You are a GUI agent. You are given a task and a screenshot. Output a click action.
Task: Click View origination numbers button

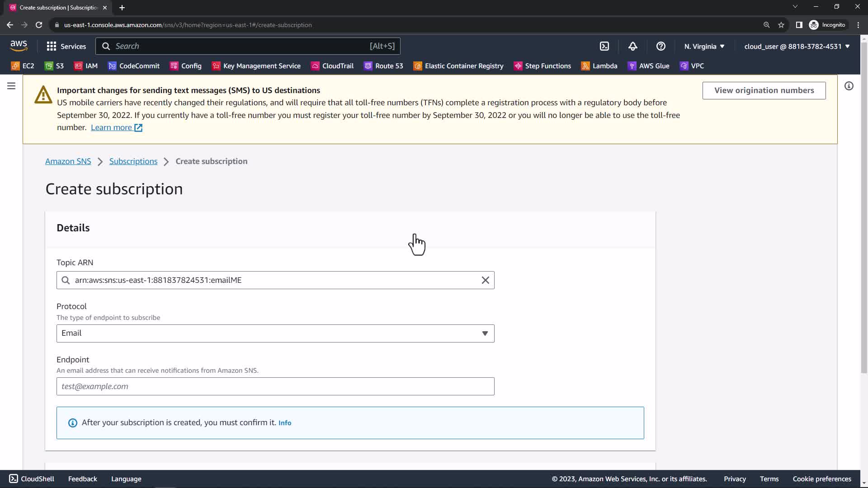click(764, 90)
